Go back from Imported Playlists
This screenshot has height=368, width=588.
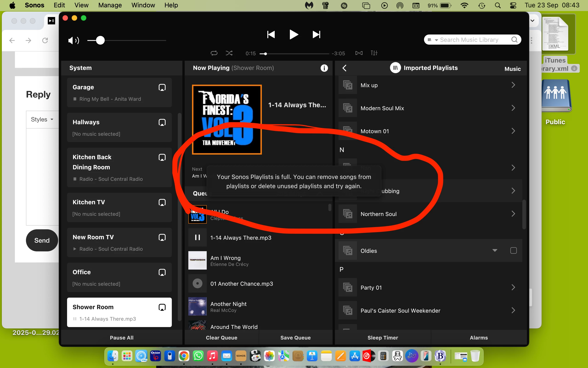point(344,68)
